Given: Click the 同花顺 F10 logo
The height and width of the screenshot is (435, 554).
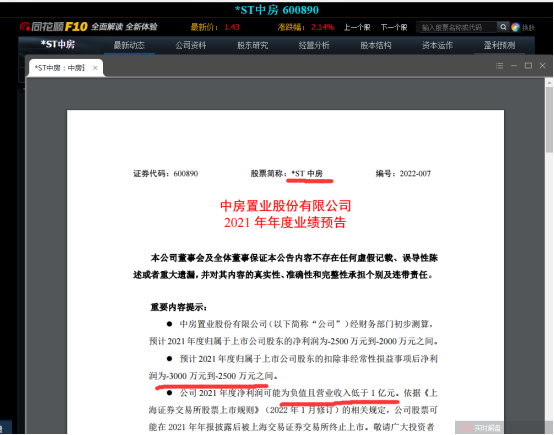Looking at the screenshot, I should [54, 27].
